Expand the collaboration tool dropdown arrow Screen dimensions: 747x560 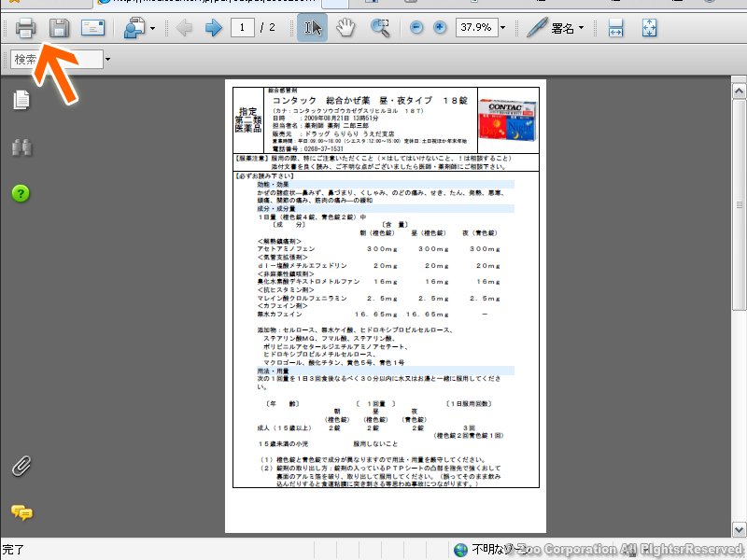coord(152,28)
